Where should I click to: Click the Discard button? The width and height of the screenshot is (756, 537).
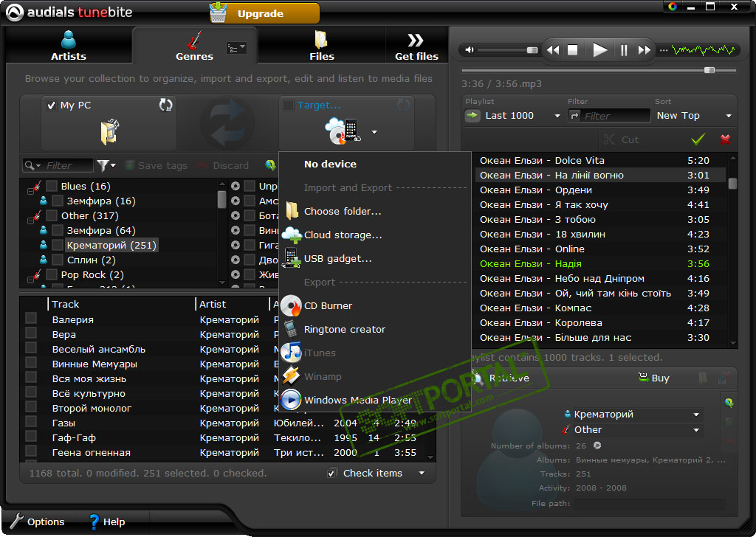click(222, 165)
